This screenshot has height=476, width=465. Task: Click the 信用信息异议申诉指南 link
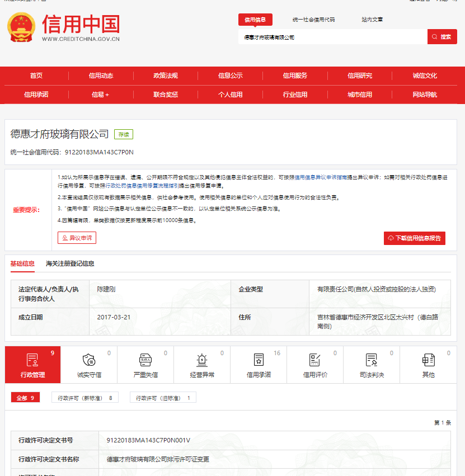321,177
